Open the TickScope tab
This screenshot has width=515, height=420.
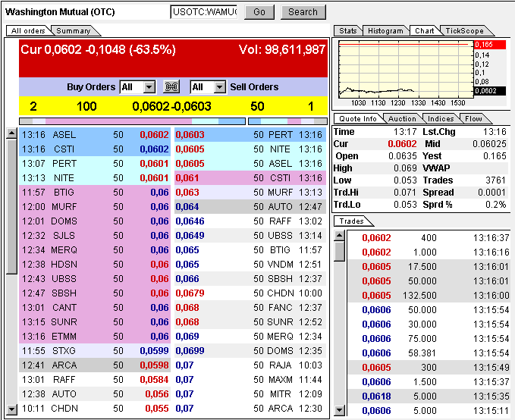point(464,30)
